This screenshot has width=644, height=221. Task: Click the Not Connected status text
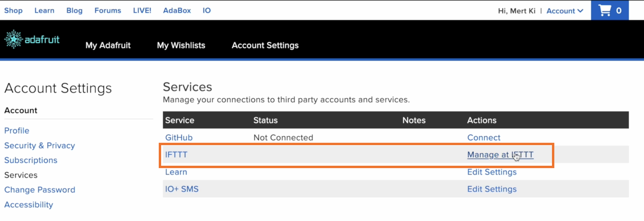[283, 138]
